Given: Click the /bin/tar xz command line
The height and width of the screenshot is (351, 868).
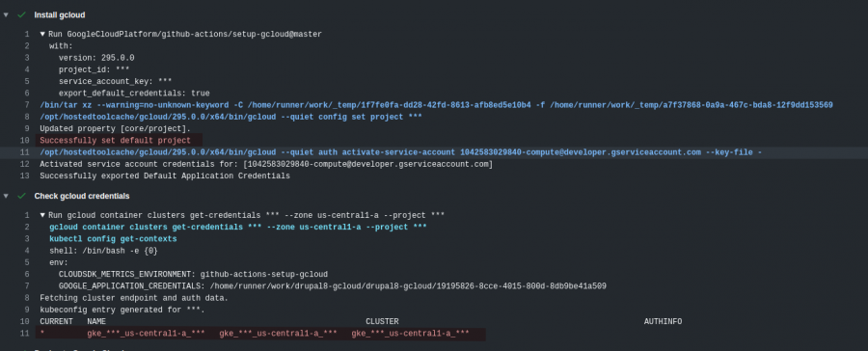Looking at the screenshot, I should (436, 105).
